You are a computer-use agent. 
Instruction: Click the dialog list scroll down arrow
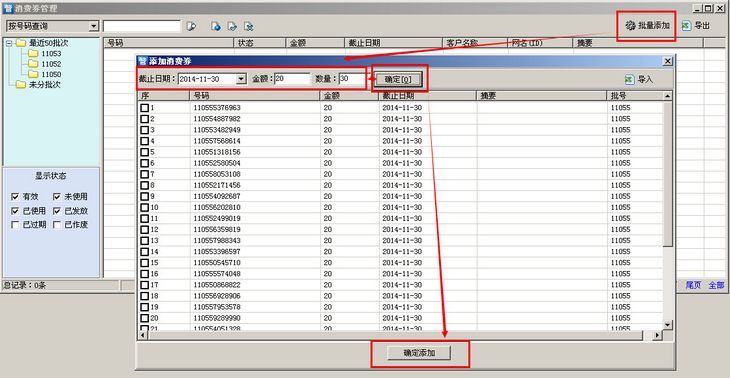(668, 325)
